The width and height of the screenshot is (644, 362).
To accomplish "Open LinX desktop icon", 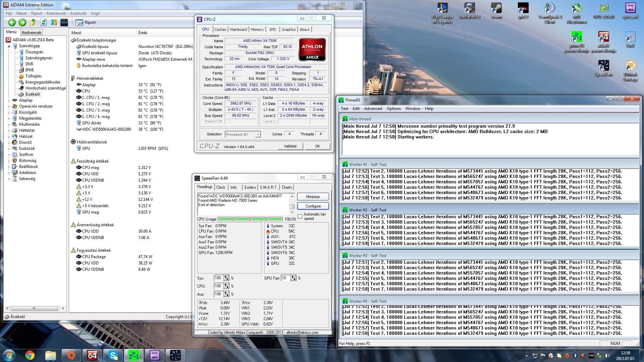I will pyautogui.click(x=630, y=40).
